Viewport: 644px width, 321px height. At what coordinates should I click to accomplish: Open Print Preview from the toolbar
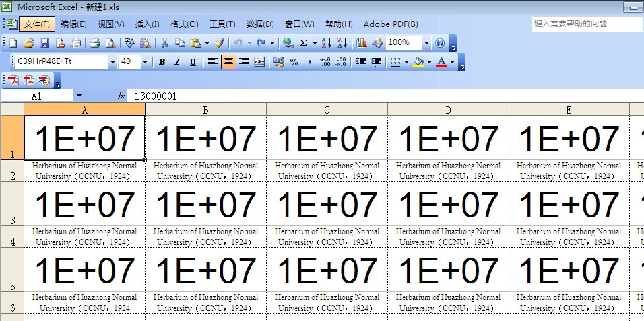(x=110, y=43)
